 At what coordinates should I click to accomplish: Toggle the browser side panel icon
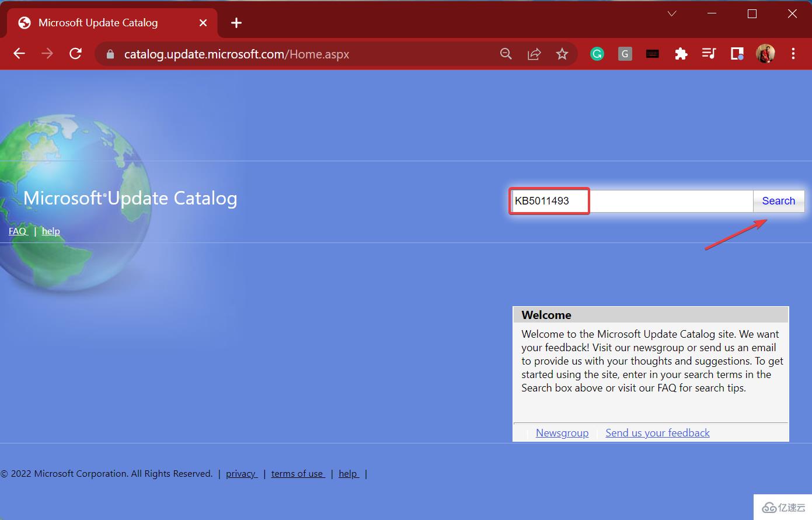tap(737, 54)
